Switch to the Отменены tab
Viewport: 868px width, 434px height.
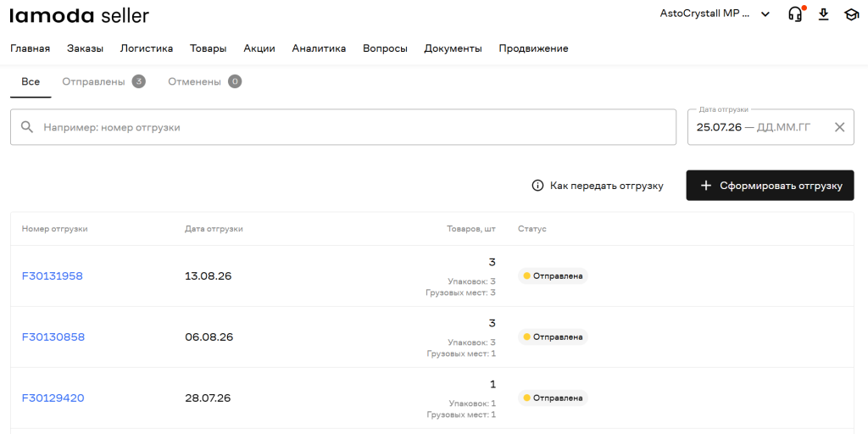[205, 82]
